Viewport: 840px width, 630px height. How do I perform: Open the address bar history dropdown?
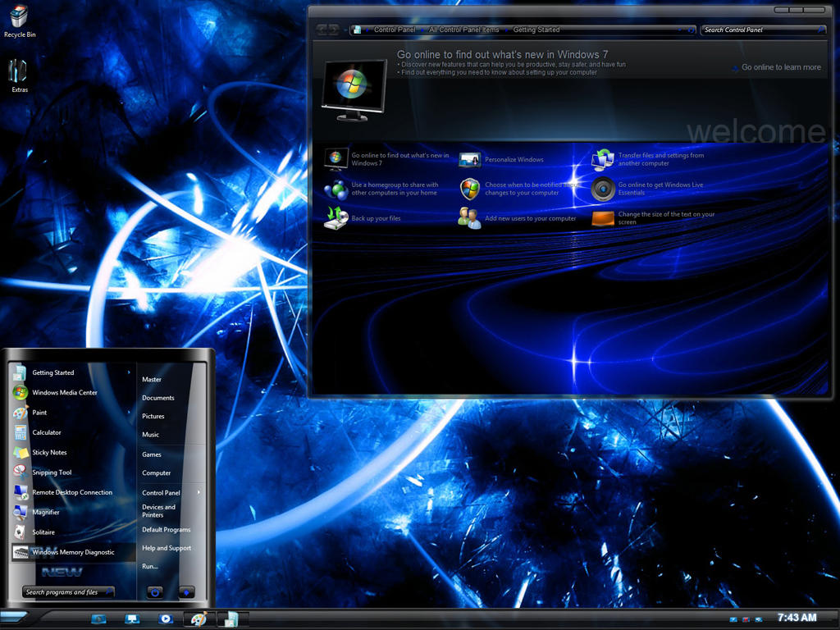click(x=680, y=30)
